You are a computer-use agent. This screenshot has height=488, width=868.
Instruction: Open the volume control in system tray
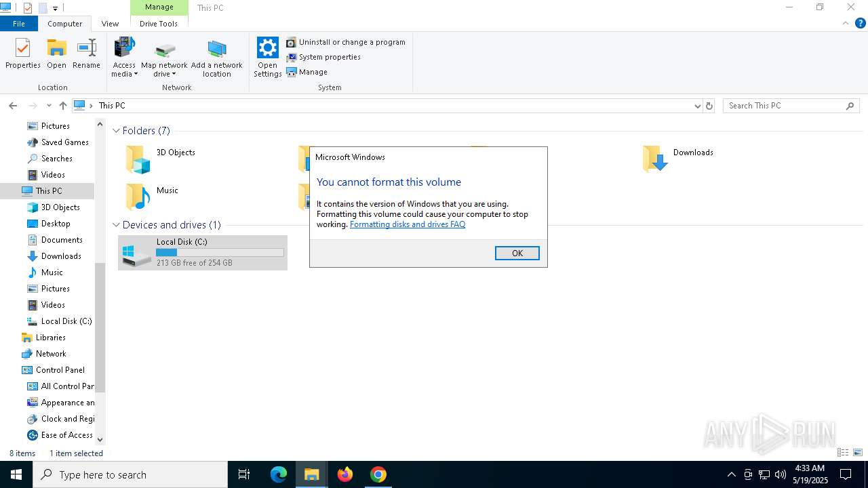pos(781,474)
